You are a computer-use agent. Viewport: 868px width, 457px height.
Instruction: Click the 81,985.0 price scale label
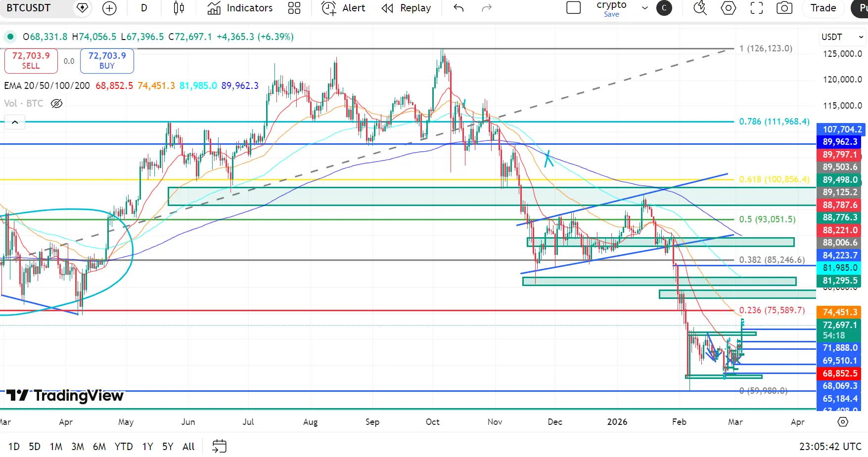point(839,268)
